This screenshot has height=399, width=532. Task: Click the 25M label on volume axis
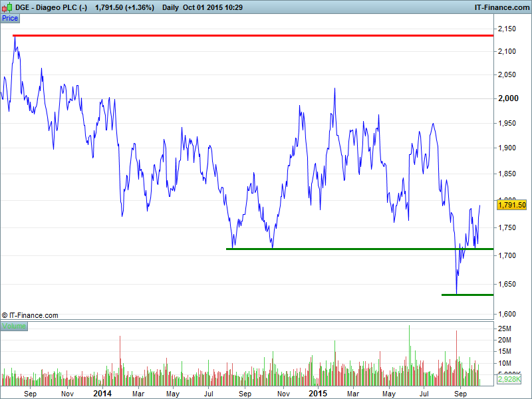(505, 329)
